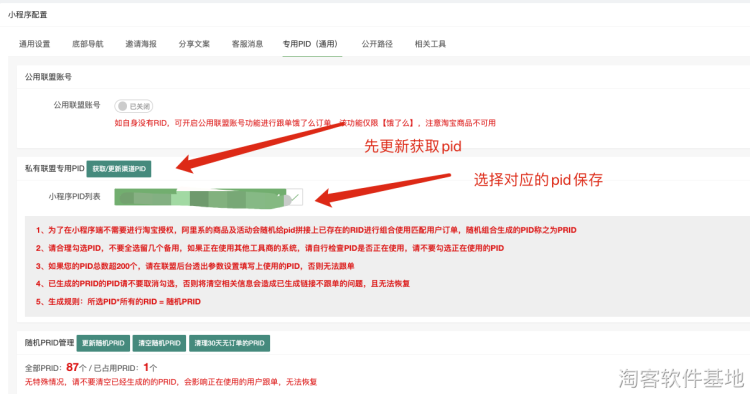Click note 2 about 合理勾选PID

pos(270,248)
